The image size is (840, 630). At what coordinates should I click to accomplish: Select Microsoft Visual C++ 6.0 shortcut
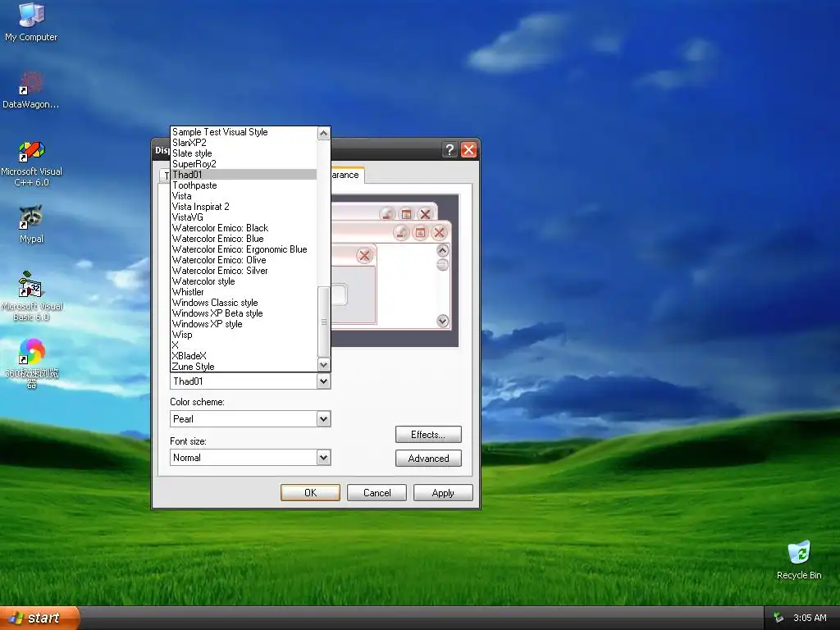pos(31,163)
